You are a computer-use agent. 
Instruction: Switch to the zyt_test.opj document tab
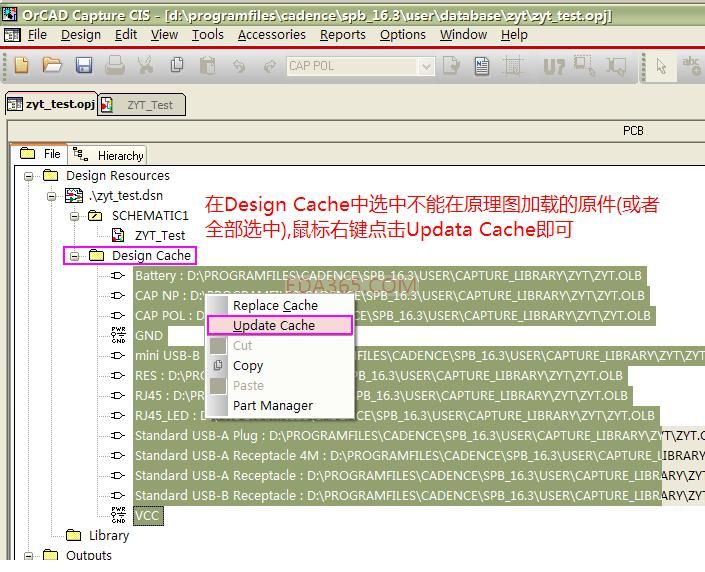click(52, 104)
